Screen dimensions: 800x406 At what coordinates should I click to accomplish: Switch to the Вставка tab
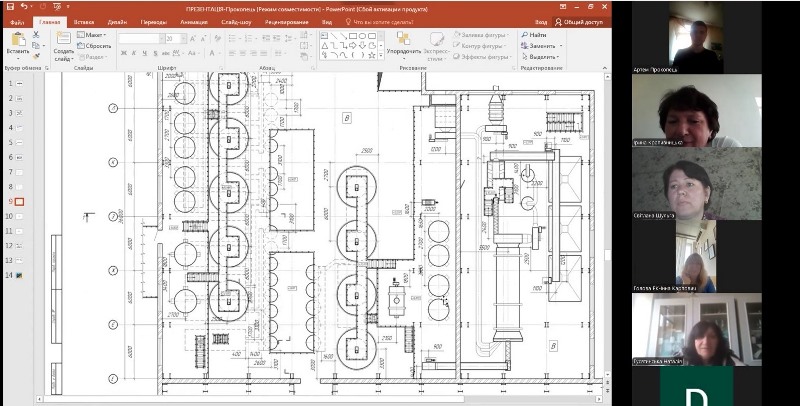coord(84,22)
